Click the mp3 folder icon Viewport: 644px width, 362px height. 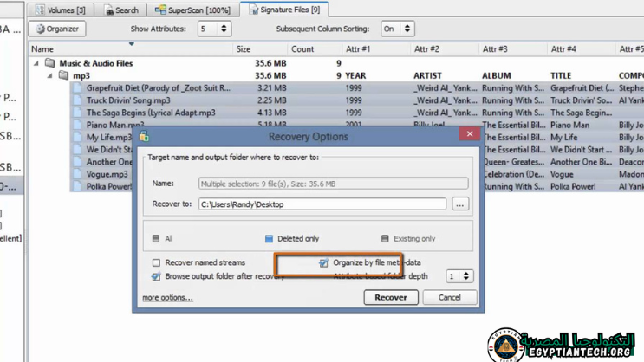(x=63, y=75)
